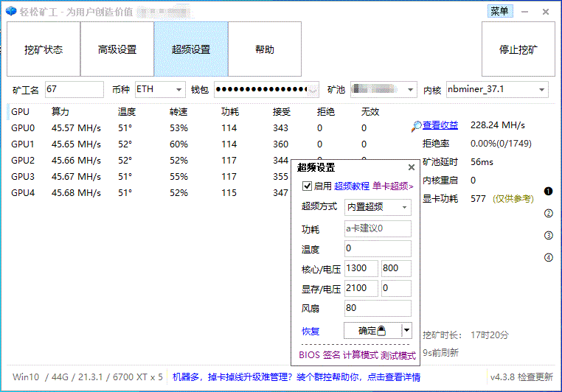Open the 币种 ETH dropdown
The height and width of the screenshot is (392, 562).
(179, 90)
